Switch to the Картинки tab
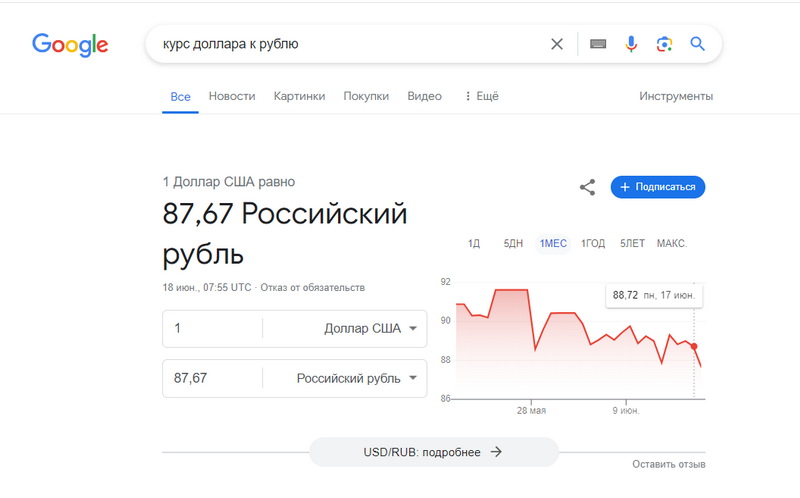This screenshot has height=498, width=800. click(299, 96)
